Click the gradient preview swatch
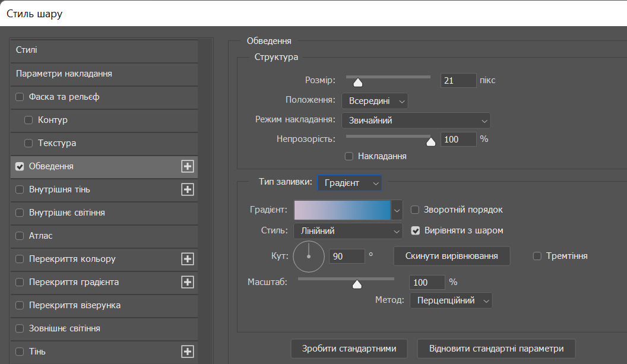The width and height of the screenshot is (627, 364). pyautogui.click(x=342, y=210)
